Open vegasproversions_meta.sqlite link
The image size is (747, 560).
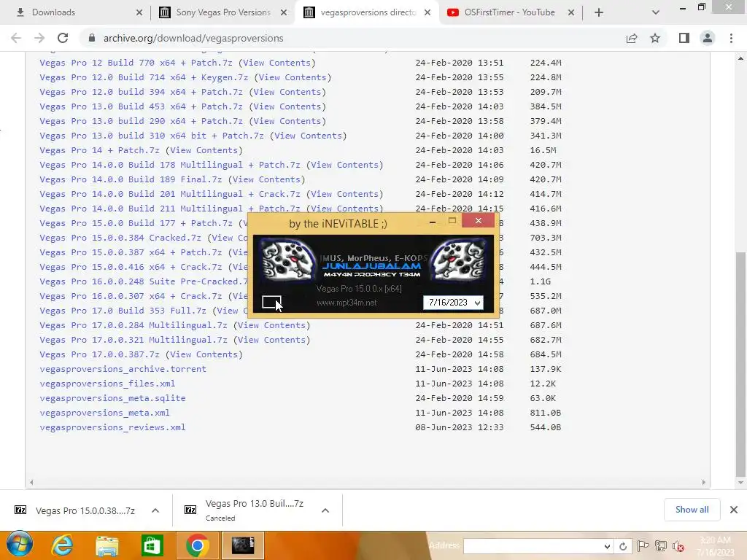click(112, 398)
